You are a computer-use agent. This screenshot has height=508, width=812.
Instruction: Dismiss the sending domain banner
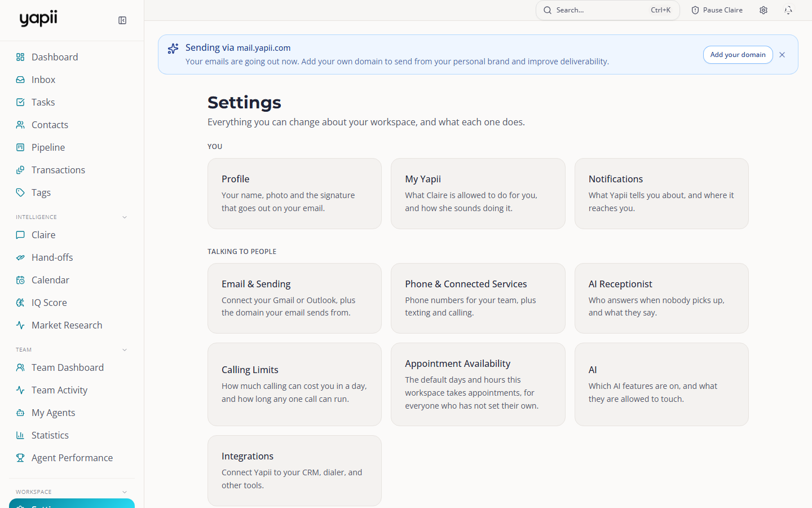[x=782, y=55]
